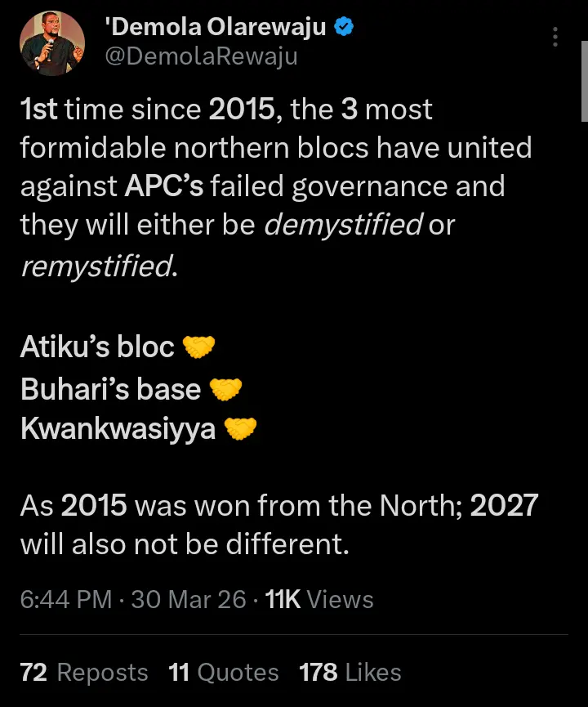The height and width of the screenshot is (707, 588).
Task: Click the 30 Mar 26 date
Action: coord(189,599)
